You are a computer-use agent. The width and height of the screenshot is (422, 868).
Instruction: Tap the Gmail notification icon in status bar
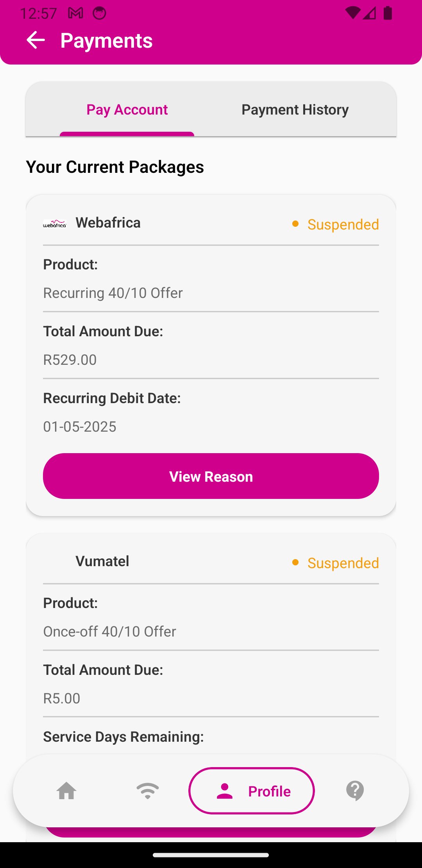[x=75, y=13]
